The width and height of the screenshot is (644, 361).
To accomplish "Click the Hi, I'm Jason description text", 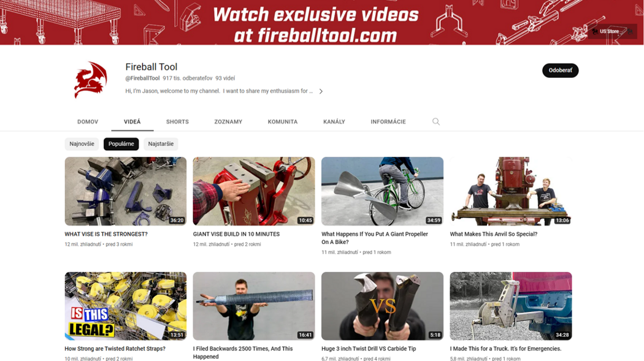I will 219,91.
